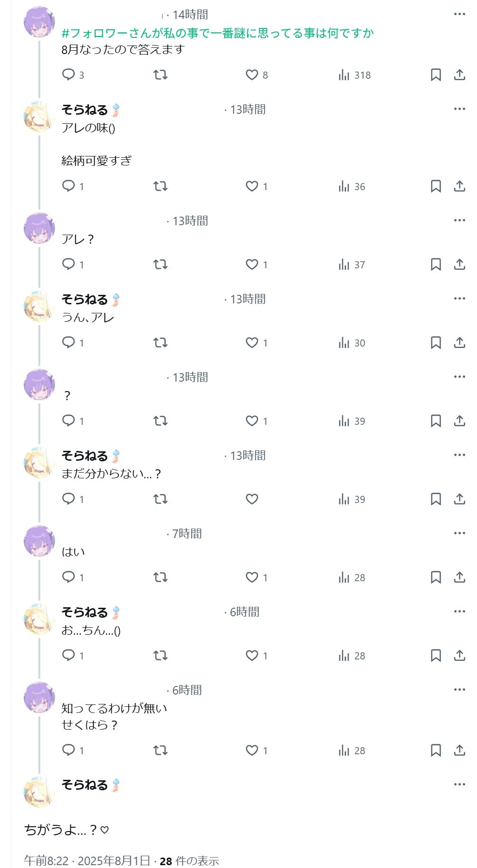Open the reply icon on 'はい' post
477x868 pixels.
[x=69, y=577]
